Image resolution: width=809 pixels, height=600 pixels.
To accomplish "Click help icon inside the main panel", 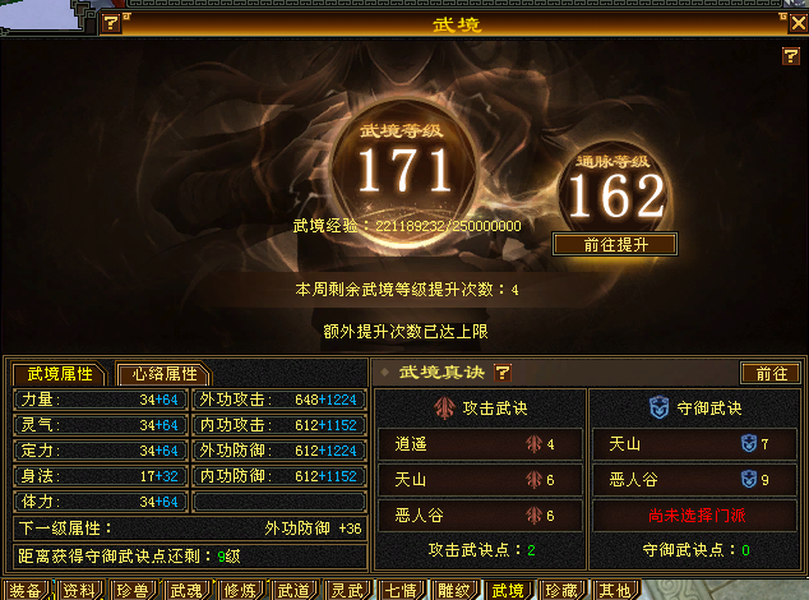I will [790, 55].
